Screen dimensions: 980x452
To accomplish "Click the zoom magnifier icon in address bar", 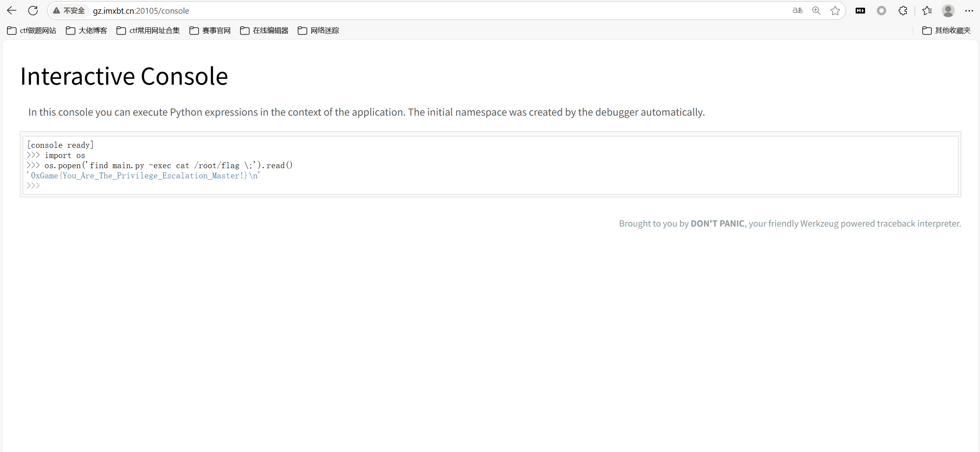I will [x=816, y=11].
